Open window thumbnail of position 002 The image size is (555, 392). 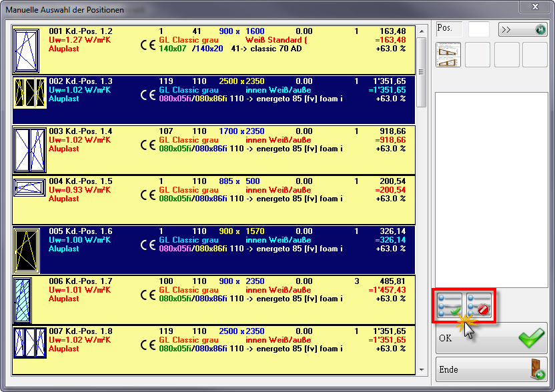(x=30, y=93)
